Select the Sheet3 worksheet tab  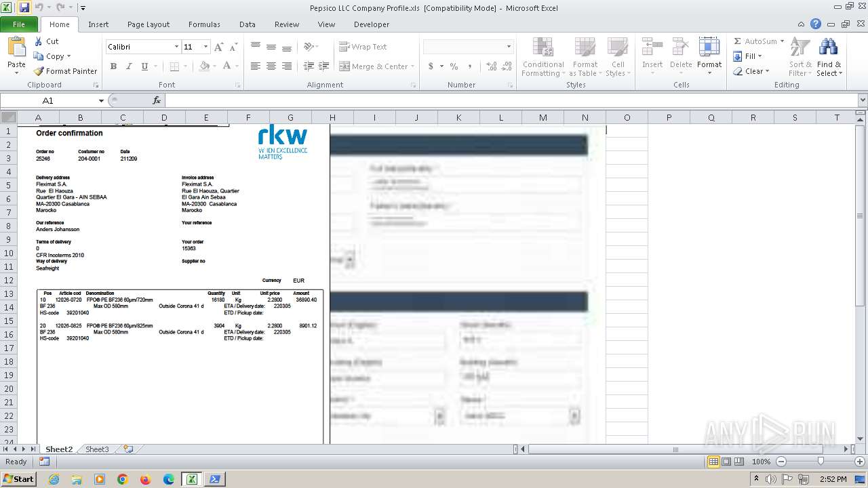(x=97, y=449)
